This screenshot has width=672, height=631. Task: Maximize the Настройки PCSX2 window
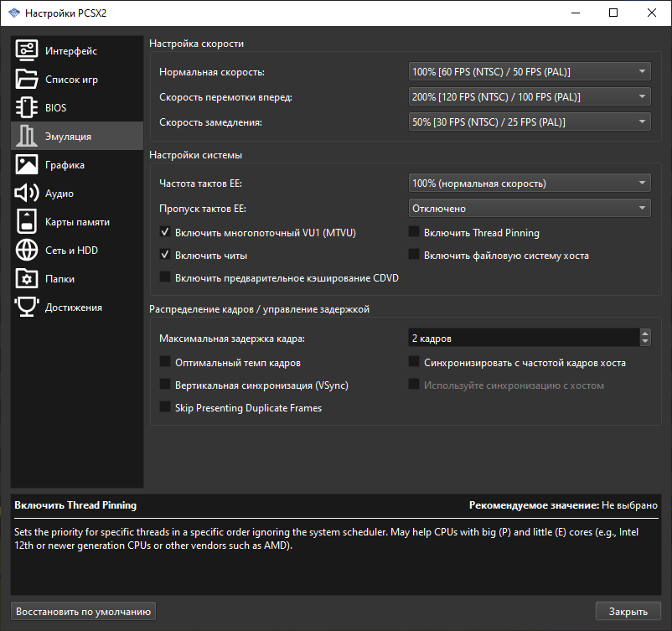613,13
